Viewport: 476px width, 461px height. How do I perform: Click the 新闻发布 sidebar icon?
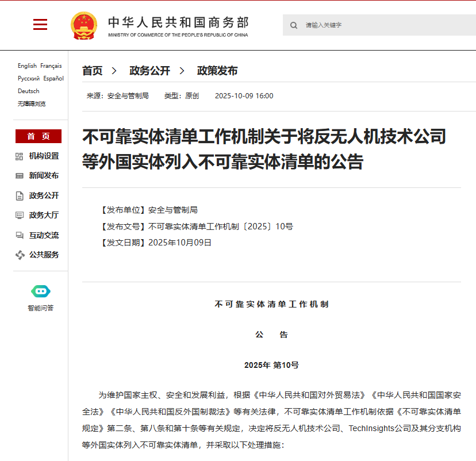click(20, 176)
